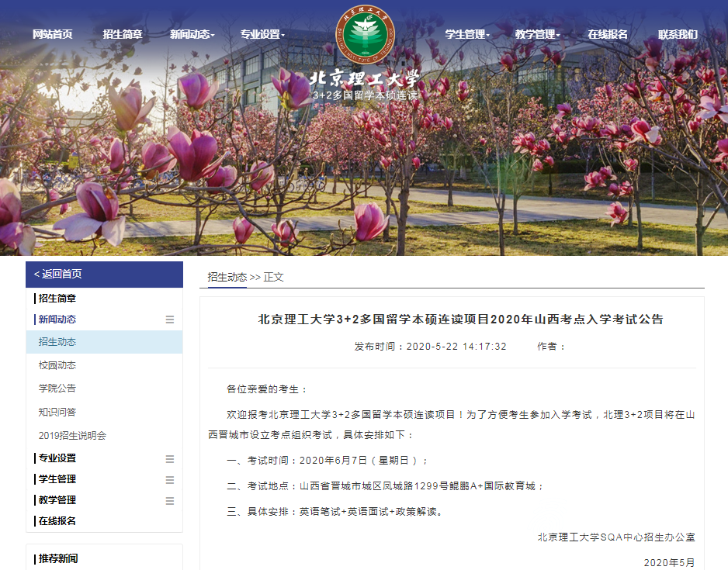
Task: Click the 作者 label in article header
Action: click(x=551, y=347)
